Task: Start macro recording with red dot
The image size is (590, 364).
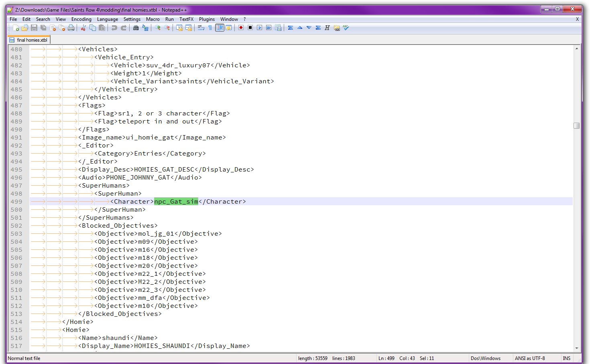Action: point(241,28)
